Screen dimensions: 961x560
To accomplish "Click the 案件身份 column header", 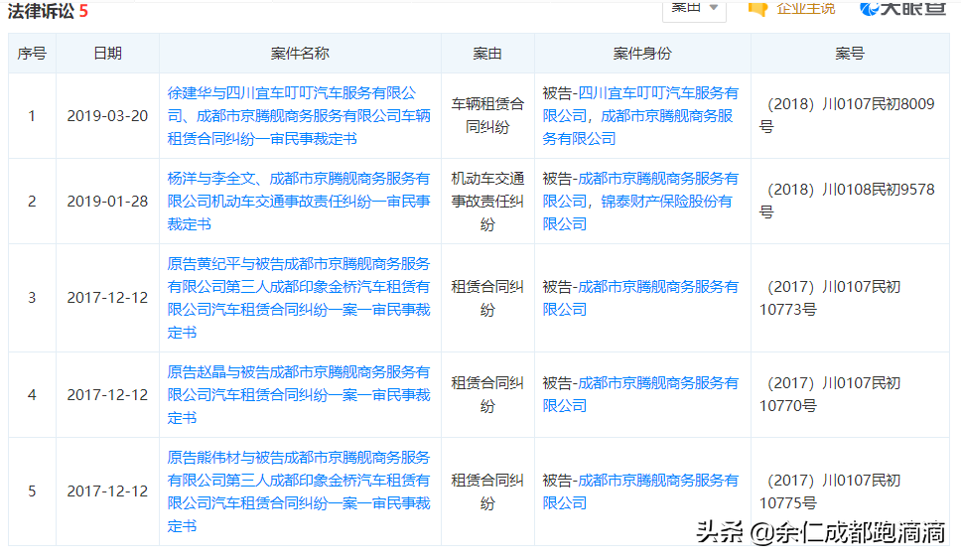I will point(642,54).
